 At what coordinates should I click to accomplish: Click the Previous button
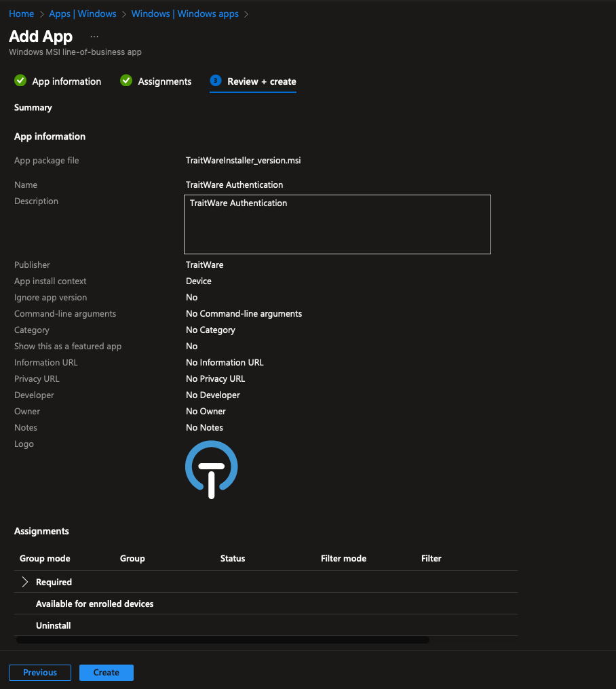(40, 672)
